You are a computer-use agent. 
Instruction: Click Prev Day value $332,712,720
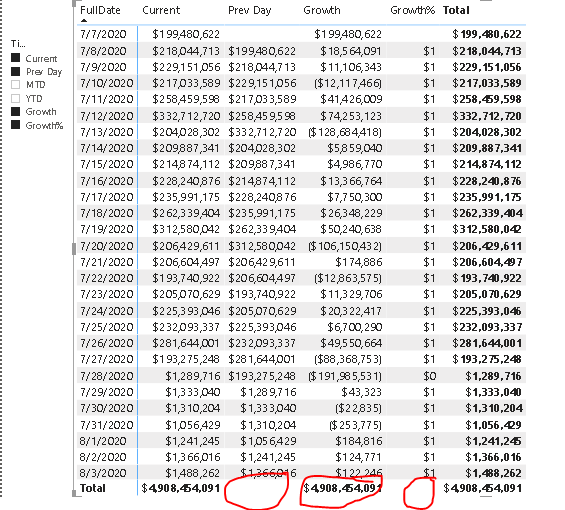262,132
